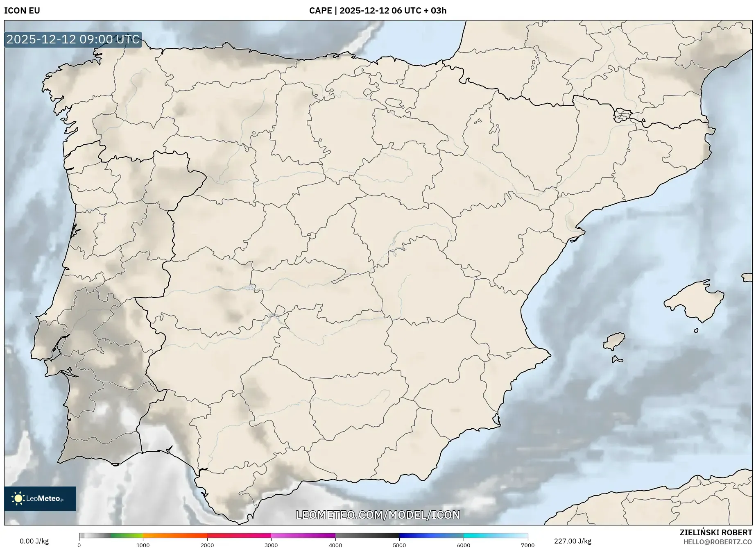This screenshot has width=756, height=548.
Task: Click the 2025-12-12 09:00 UTC timestamp badge
Action: [73, 39]
